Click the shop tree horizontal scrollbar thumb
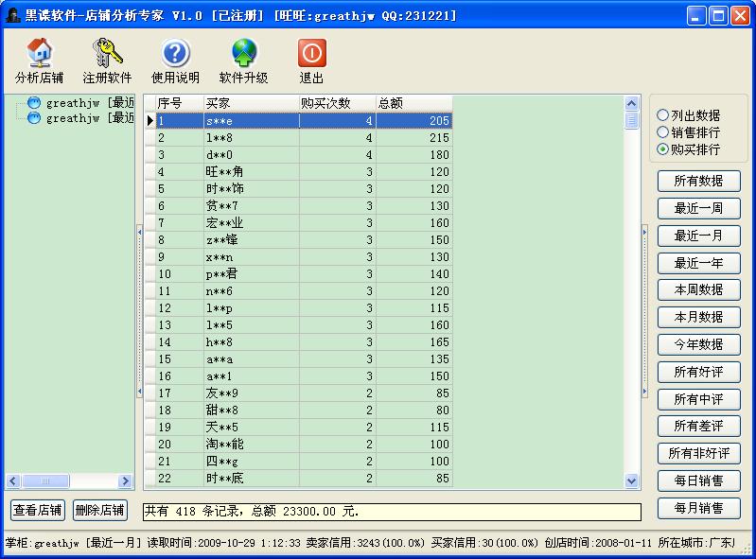Screen dimensions: 756x559 [45, 480]
